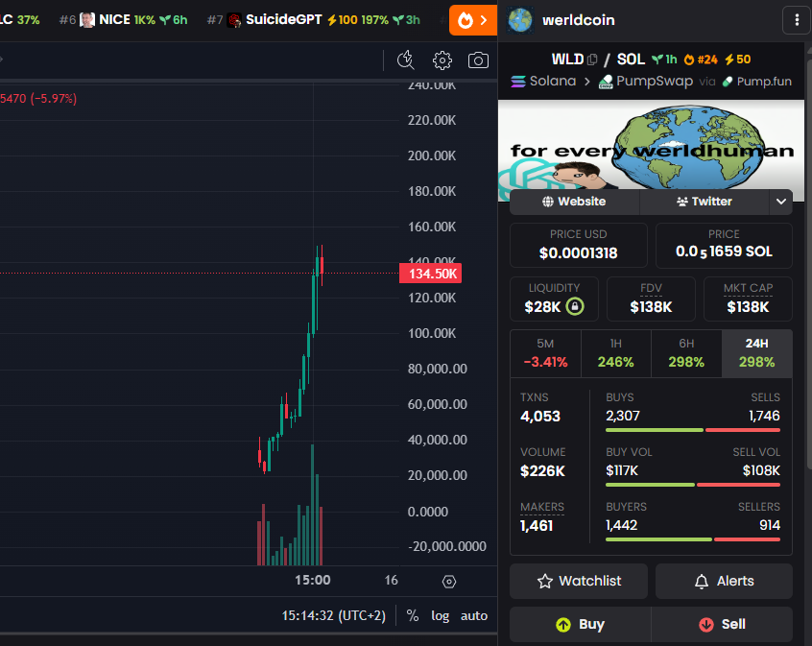Screen dimensions: 812x646
Task: Open the Twitter link
Action: pyautogui.click(x=705, y=202)
